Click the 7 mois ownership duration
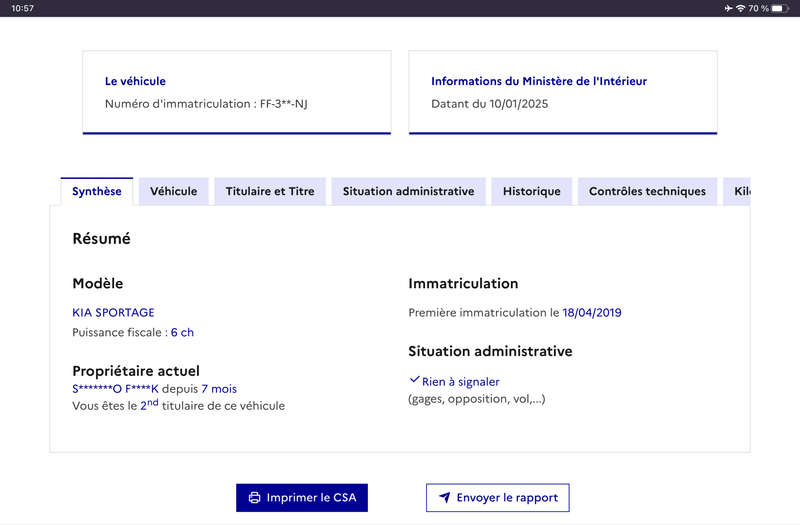This screenshot has width=800, height=525. click(219, 389)
